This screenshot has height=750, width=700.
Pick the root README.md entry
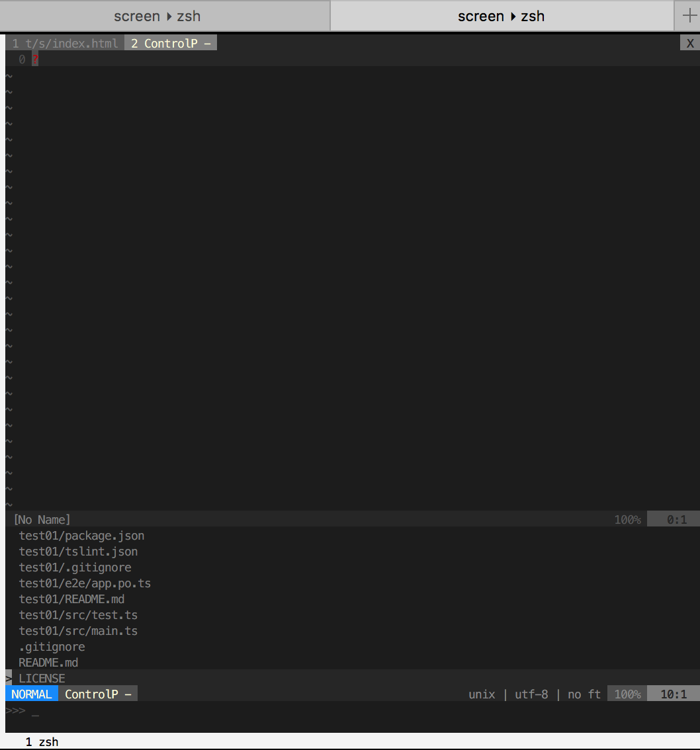click(x=48, y=663)
